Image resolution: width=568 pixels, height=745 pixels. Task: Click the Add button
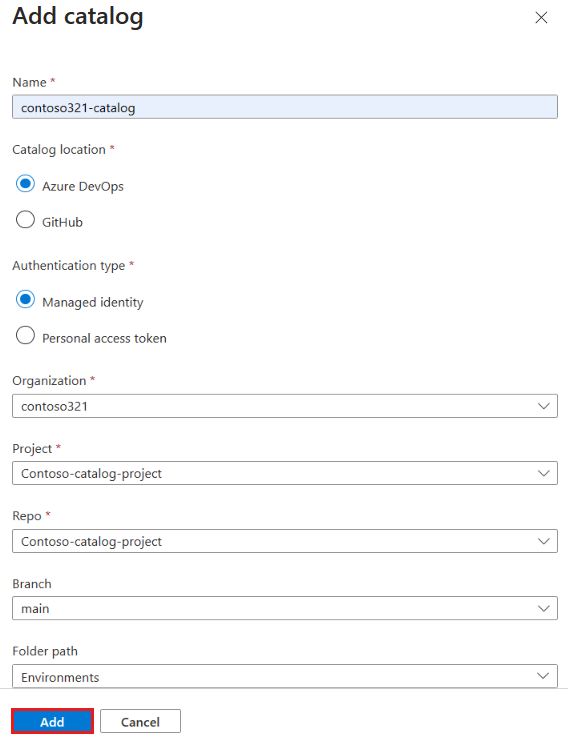52,721
